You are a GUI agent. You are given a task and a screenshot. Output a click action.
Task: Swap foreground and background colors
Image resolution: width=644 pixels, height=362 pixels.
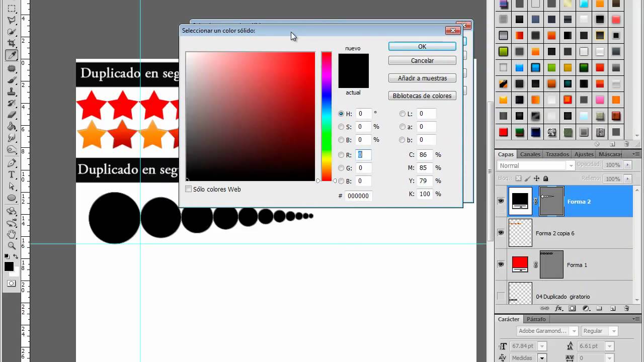(x=16, y=257)
